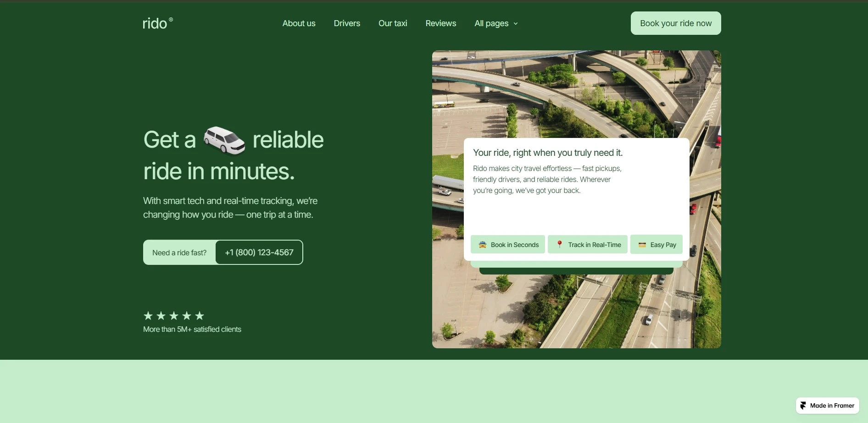Click the rido logo

click(157, 23)
